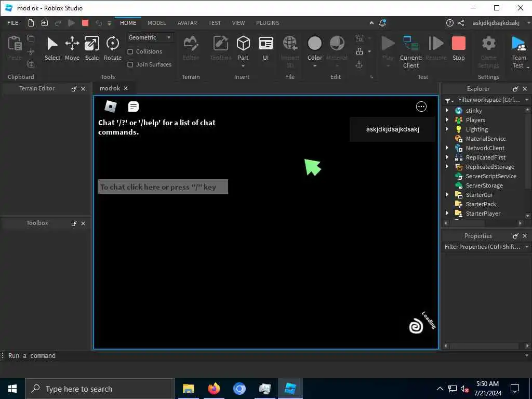Expand the stinky tree node
This screenshot has width=532, height=399.
(447, 110)
